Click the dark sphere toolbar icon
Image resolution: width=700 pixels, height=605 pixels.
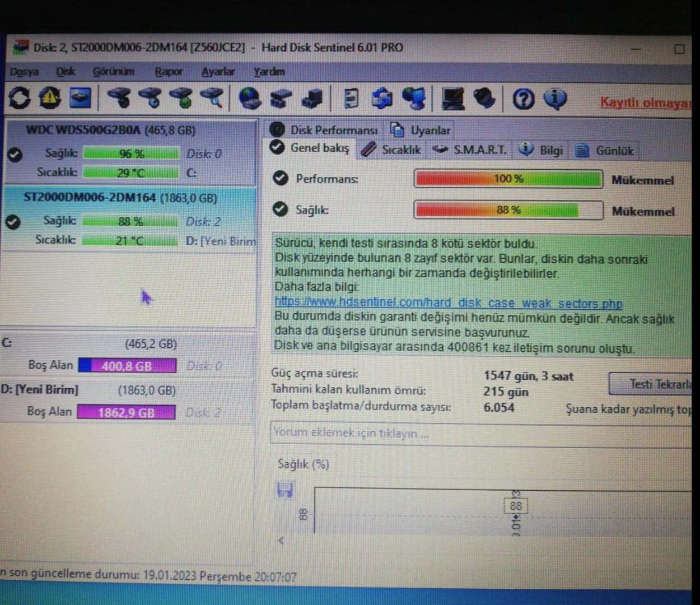[x=484, y=99]
